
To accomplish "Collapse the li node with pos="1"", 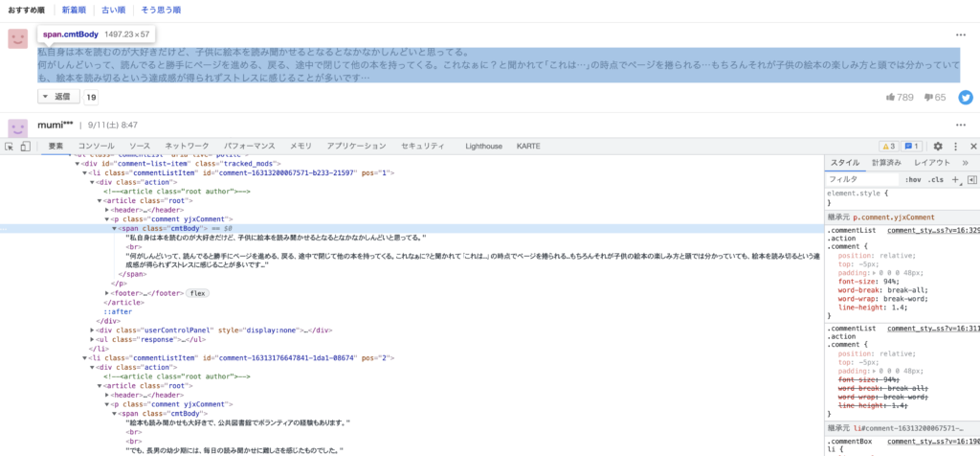I will (x=85, y=172).
